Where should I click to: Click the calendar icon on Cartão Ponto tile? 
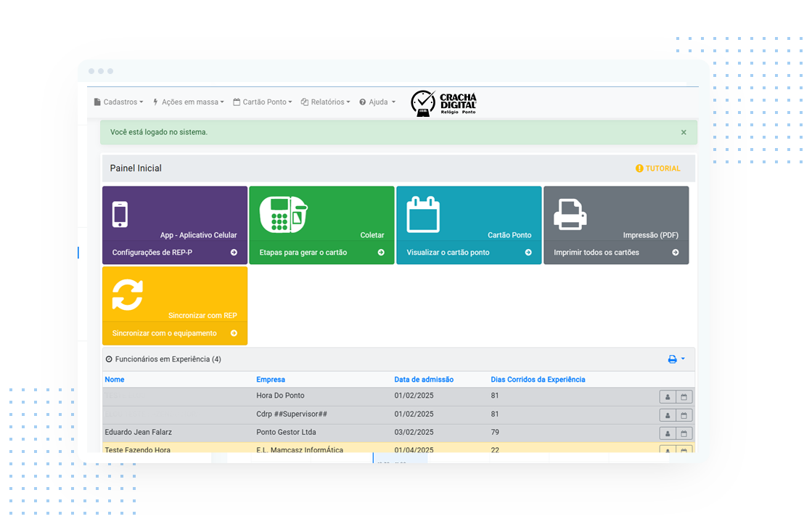(x=423, y=214)
